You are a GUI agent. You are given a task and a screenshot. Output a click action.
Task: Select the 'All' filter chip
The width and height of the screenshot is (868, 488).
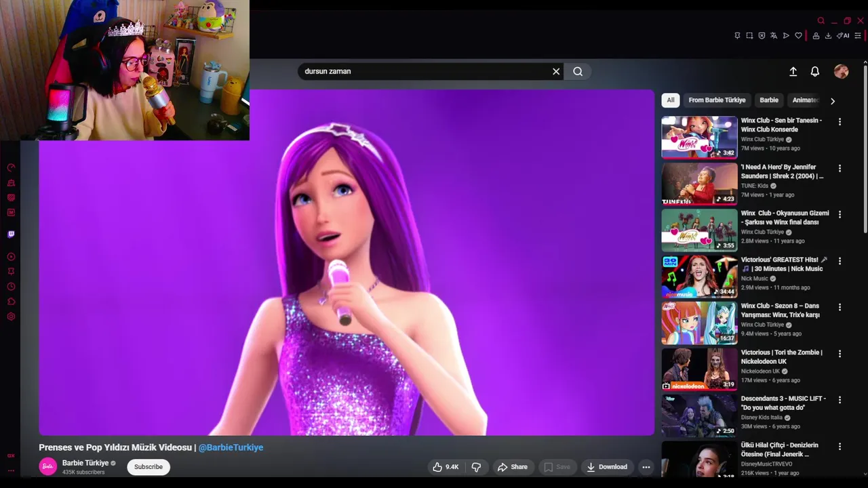(x=670, y=100)
